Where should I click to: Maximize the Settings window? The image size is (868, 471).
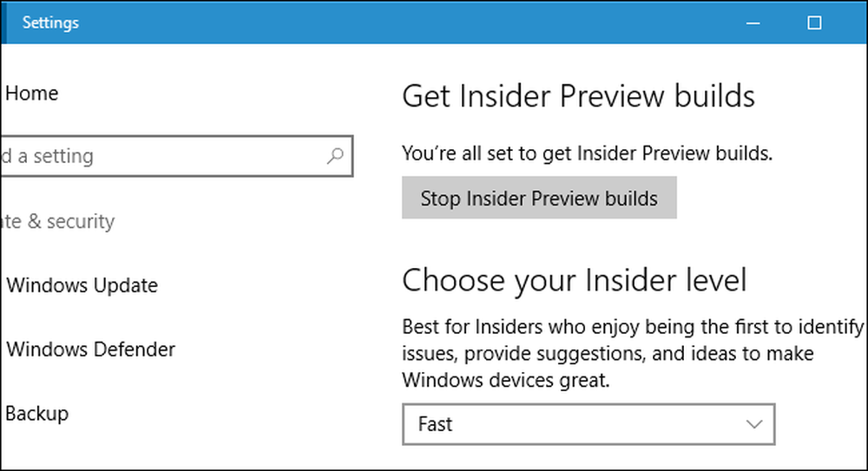tap(814, 23)
